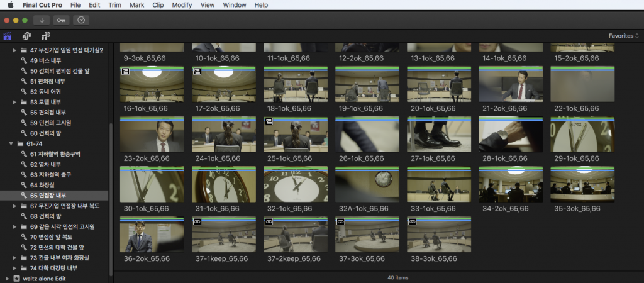Click the Import Media down-arrow button
644x283 pixels.
(41, 20)
